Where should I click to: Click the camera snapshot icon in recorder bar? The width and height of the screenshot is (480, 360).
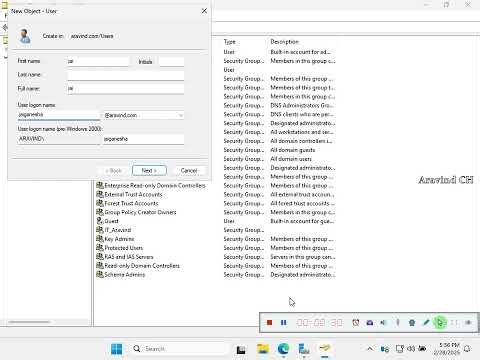(x=370, y=322)
